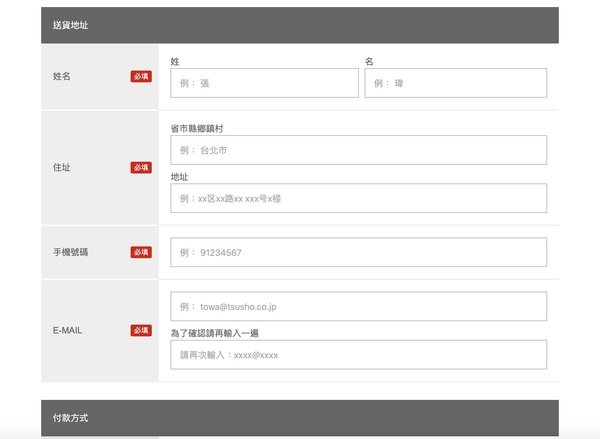Click the 姓 (surname) input field
Screen dimensions: 600x439
point(264,83)
